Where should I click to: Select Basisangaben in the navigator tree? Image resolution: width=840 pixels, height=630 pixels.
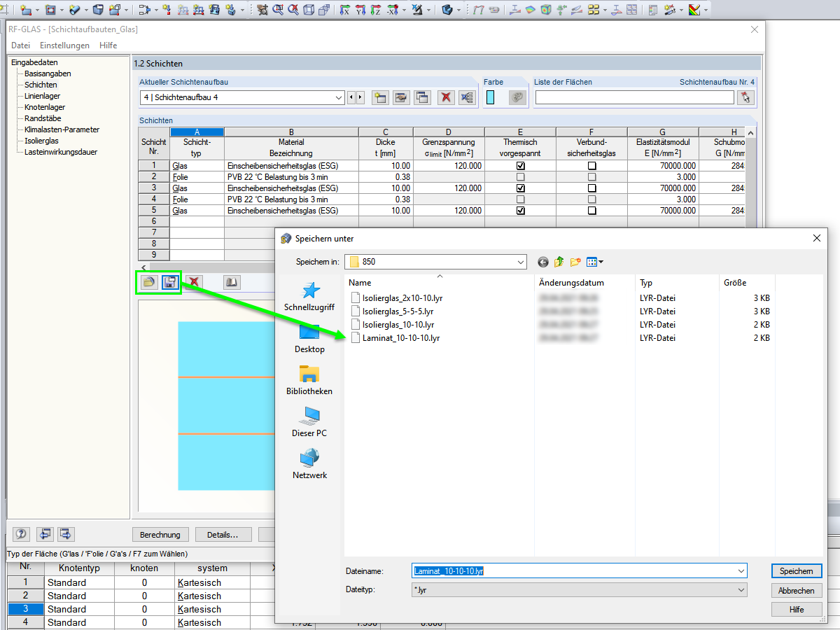[48, 73]
